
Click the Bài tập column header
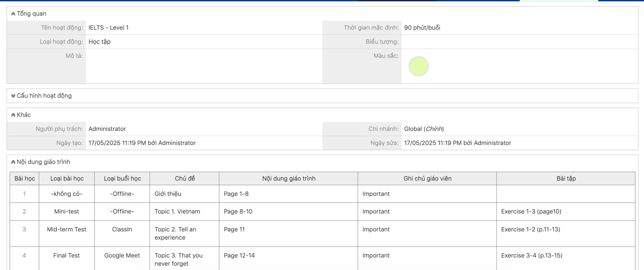point(566,178)
